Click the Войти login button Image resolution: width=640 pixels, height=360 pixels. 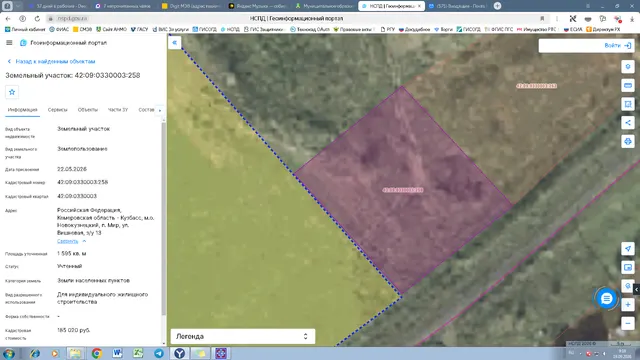(x=618, y=45)
